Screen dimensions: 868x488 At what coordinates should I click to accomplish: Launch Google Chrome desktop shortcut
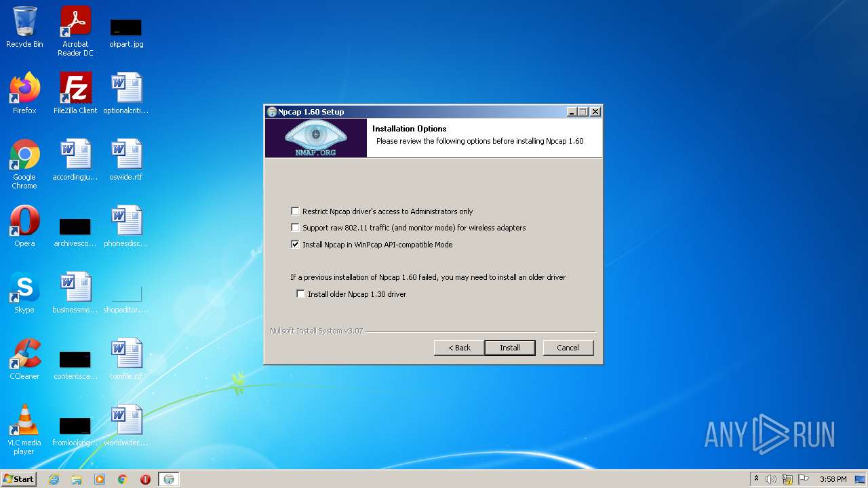[x=24, y=164]
